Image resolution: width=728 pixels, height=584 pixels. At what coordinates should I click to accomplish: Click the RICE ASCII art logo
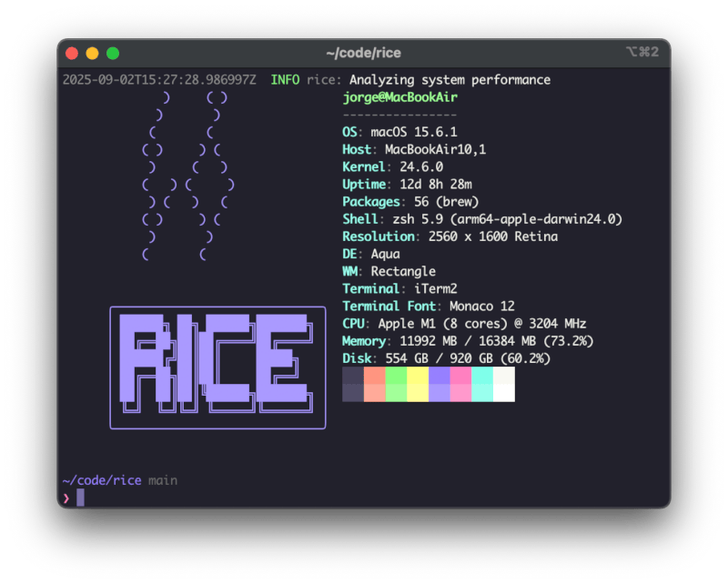tap(217, 368)
